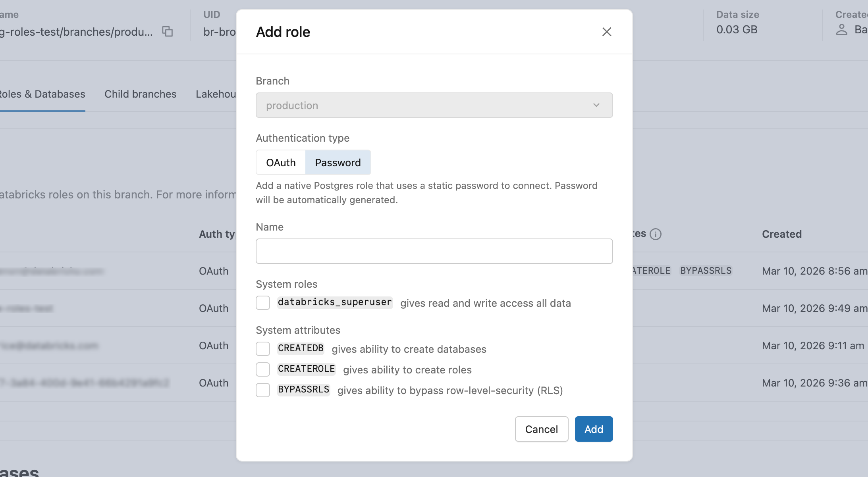868x477 pixels.
Task: Close the Add role dialog with the X
Action: [x=607, y=32]
